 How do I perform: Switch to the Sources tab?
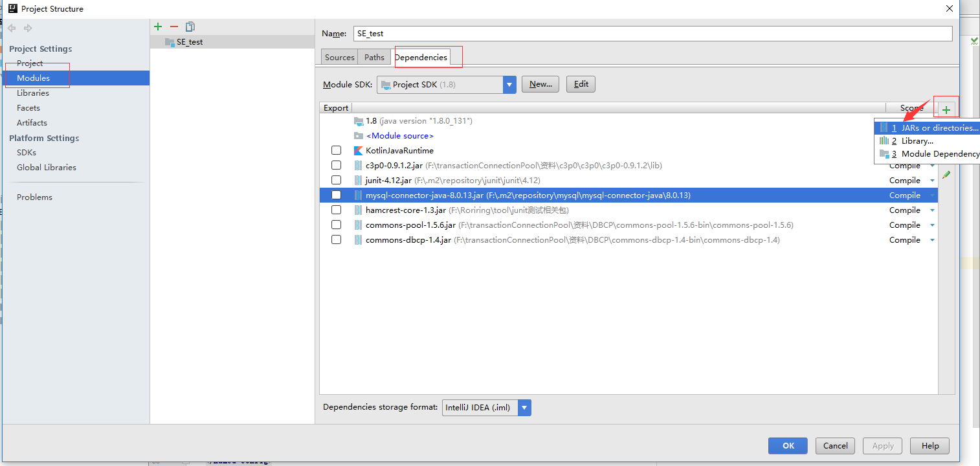coord(340,57)
